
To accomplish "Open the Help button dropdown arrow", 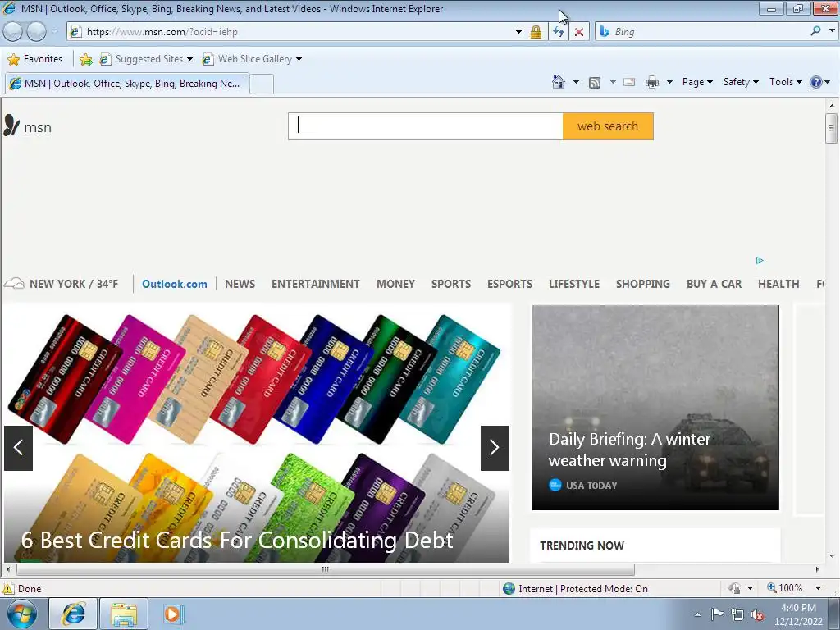I will (828, 82).
